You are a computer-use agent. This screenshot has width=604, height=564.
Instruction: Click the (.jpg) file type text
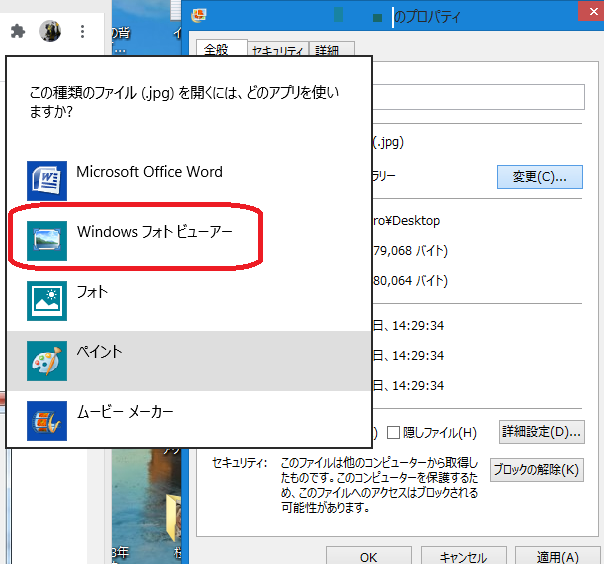tap(388, 142)
